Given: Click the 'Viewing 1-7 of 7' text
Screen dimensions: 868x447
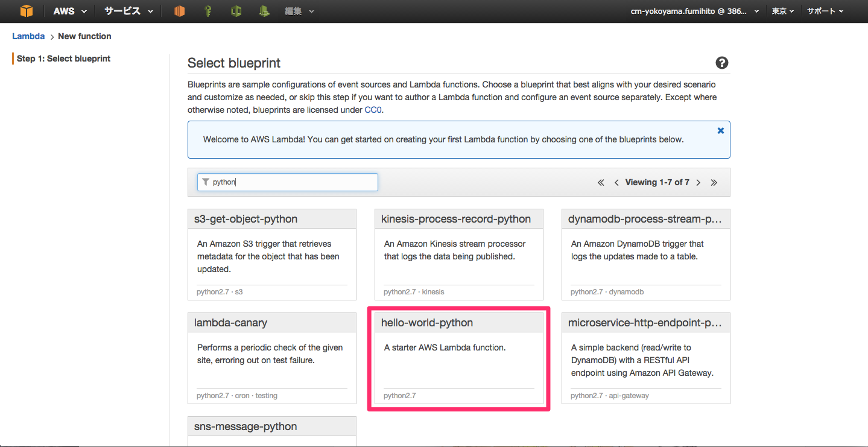Looking at the screenshot, I should point(657,182).
